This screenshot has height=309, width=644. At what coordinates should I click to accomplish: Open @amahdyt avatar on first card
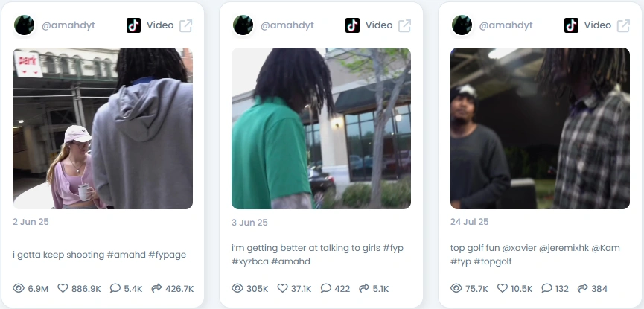(x=25, y=25)
